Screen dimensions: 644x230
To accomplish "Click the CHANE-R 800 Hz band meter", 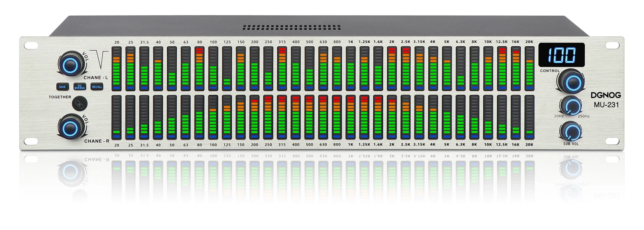I will click(337, 117).
